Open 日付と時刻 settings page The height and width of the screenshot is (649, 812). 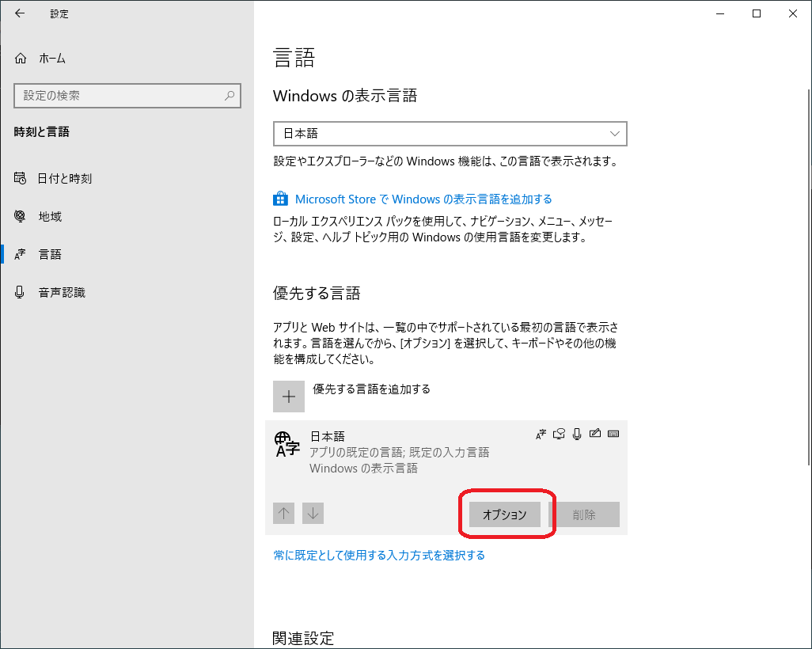point(64,179)
